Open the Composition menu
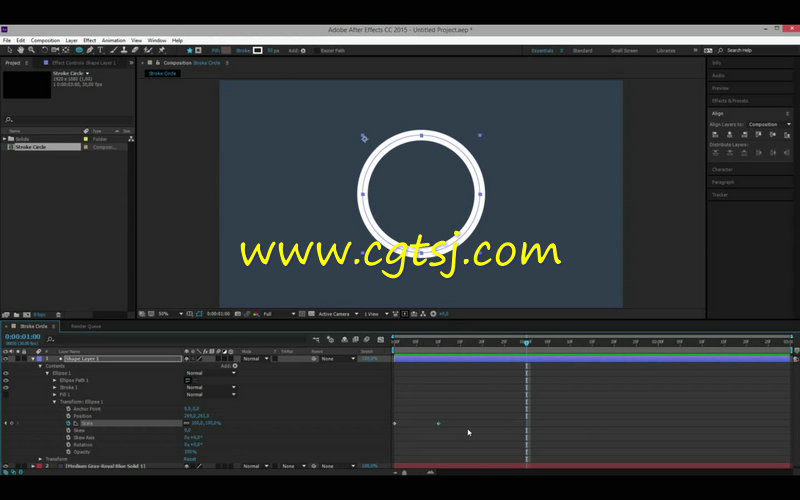This screenshot has height=500, width=800. coord(45,40)
